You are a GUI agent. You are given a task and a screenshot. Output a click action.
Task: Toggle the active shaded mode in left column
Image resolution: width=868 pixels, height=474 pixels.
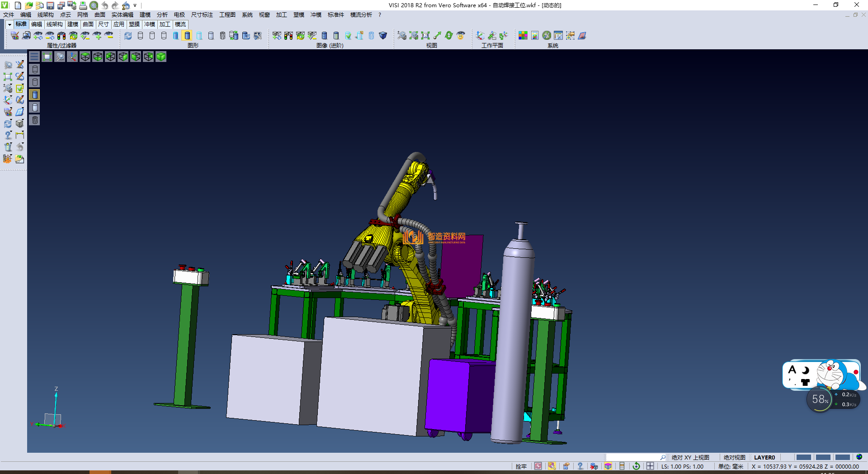35,95
